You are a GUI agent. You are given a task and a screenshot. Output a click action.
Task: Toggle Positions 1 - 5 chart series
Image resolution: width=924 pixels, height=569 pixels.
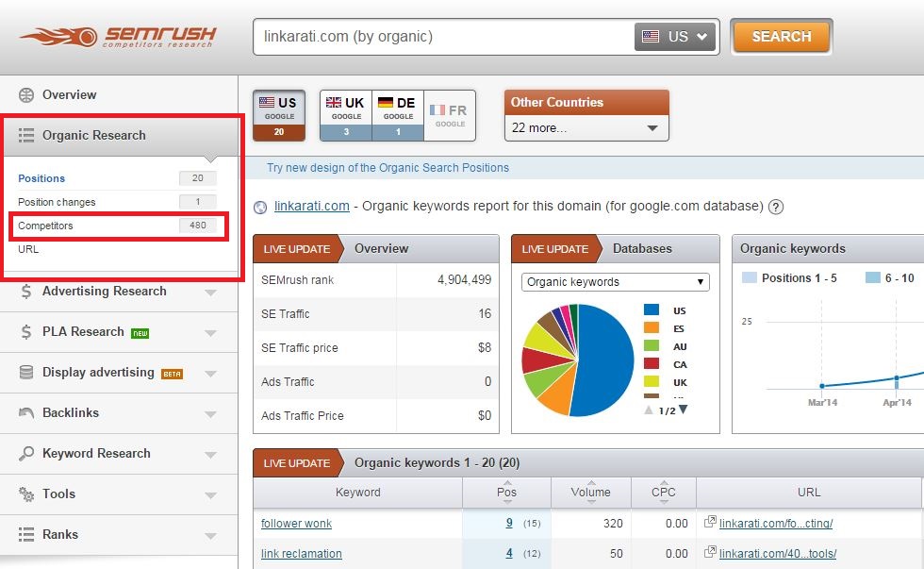click(789, 277)
